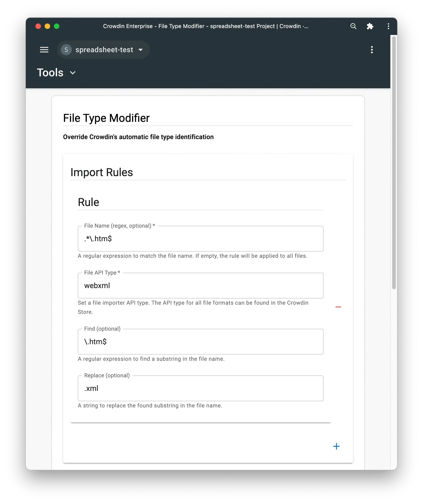Add a new import rule with the plus icon
This screenshot has width=423, height=504.
[336, 446]
